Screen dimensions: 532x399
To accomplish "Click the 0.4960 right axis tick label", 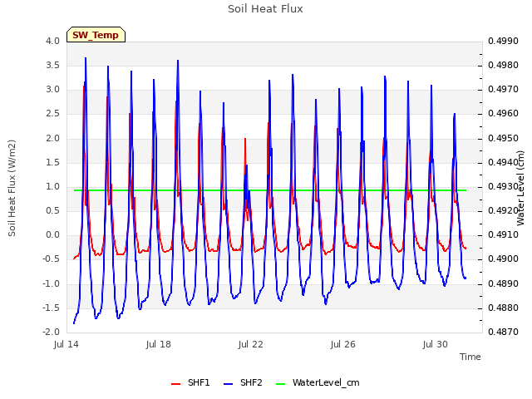I will click(503, 114).
